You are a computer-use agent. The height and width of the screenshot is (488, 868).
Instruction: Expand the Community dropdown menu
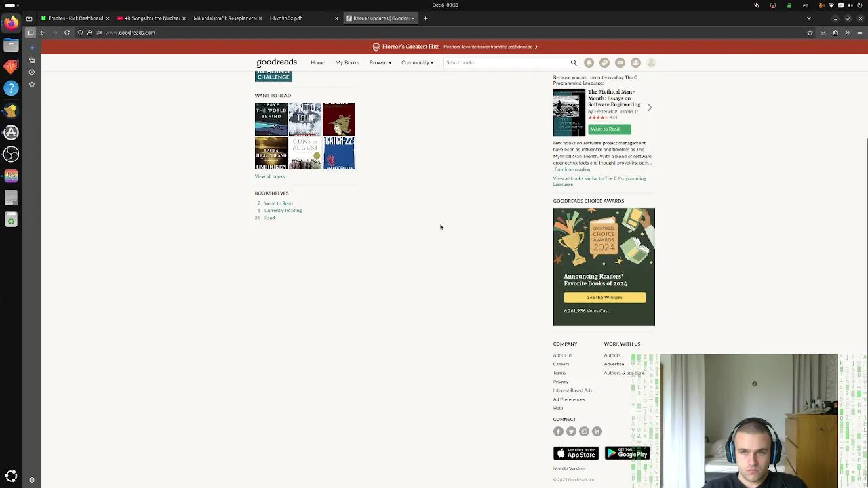tap(417, 62)
